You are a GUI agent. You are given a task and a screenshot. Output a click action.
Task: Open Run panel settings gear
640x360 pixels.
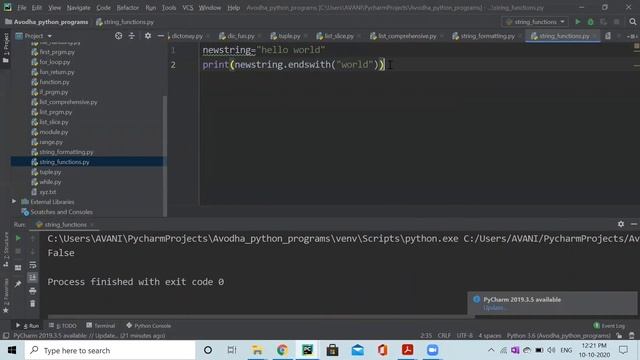[621, 224]
